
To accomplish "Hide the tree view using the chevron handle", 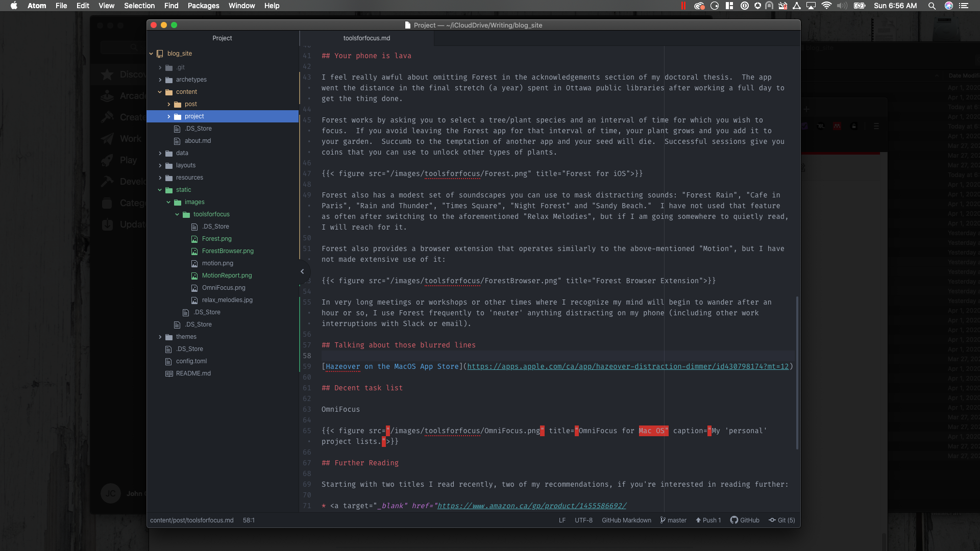I will pyautogui.click(x=302, y=271).
